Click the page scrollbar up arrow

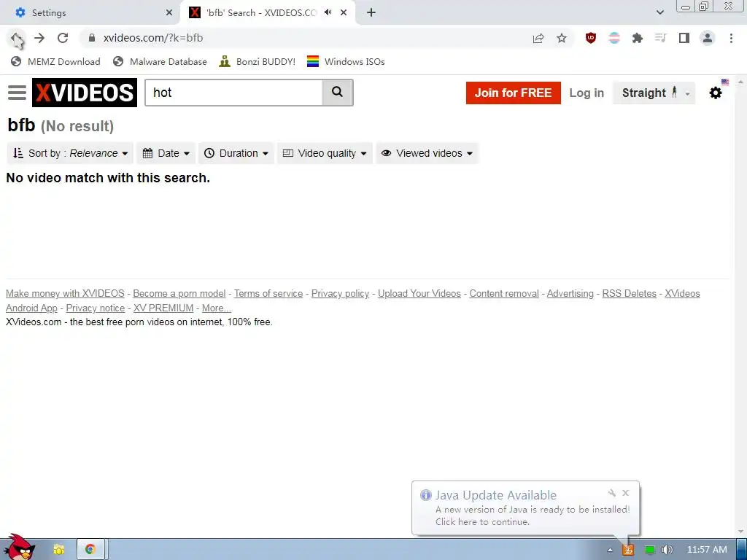pyautogui.click(x=740, y=82)
